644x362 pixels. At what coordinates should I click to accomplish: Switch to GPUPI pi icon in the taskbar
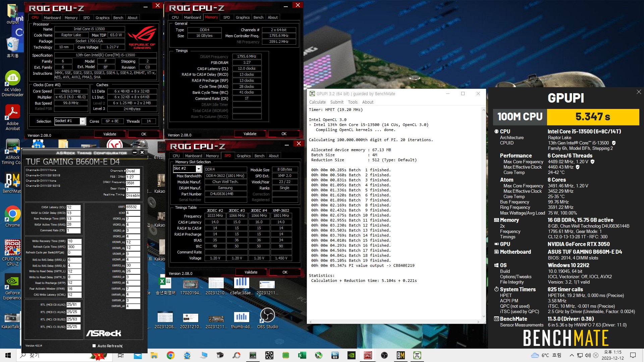pyautogui.click(x=417, y=355)
